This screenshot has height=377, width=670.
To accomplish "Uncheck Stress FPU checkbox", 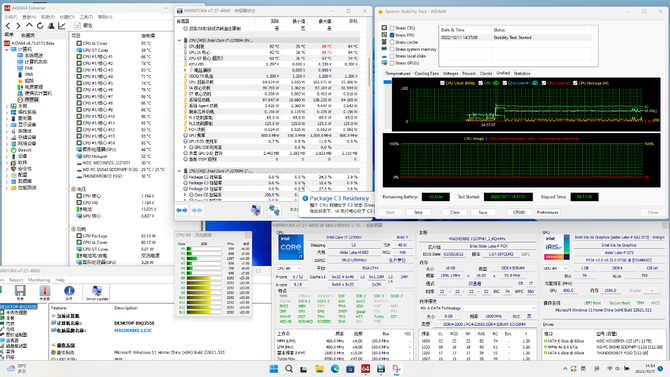I will coord(392,35).
